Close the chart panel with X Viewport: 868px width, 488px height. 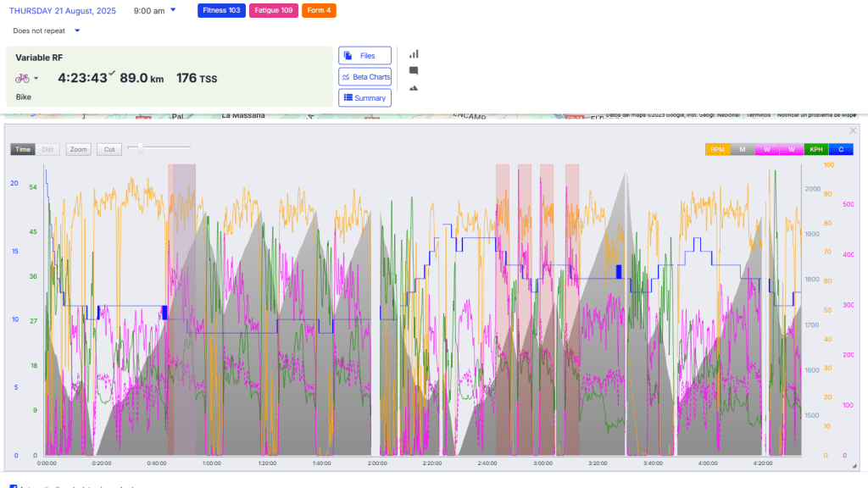[x=853, y=130]
